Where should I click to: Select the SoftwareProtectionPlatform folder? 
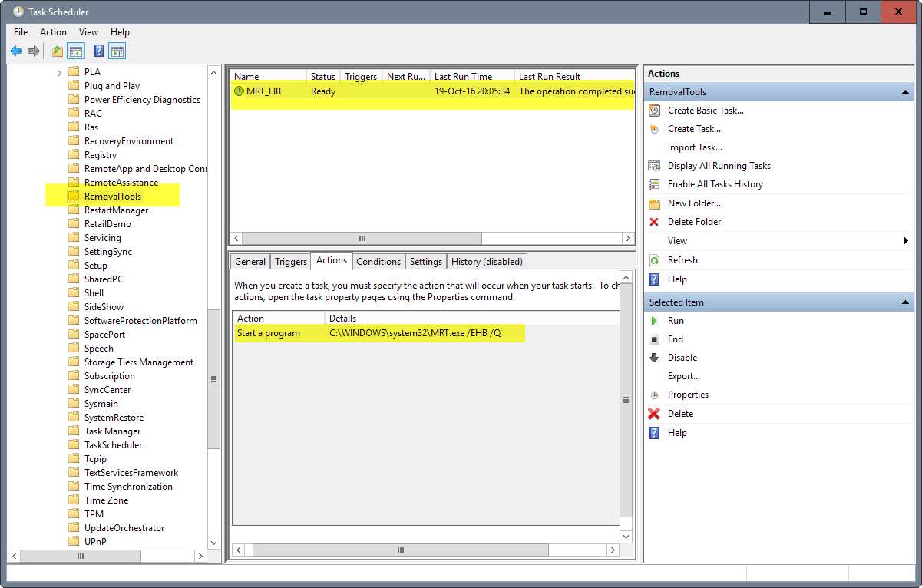[140, 321]
